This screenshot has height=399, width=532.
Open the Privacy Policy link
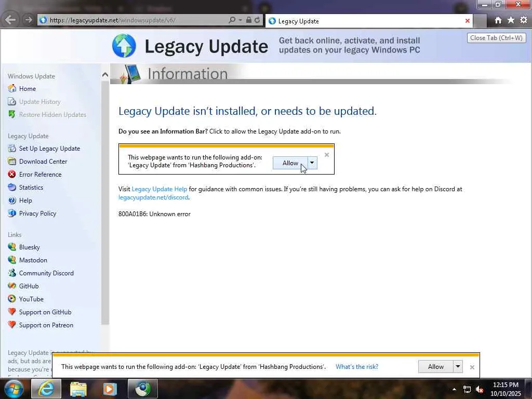pyautogui.click(x=37, y=213)
